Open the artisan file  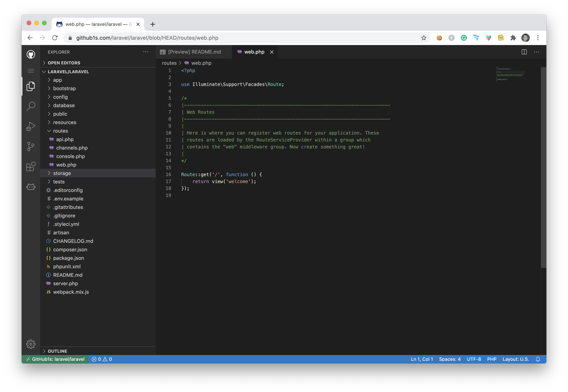(x=98, y=232)
